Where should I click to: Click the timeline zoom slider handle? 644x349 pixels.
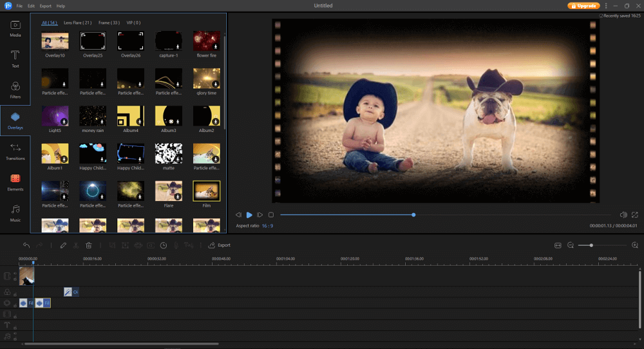(591, 245)
